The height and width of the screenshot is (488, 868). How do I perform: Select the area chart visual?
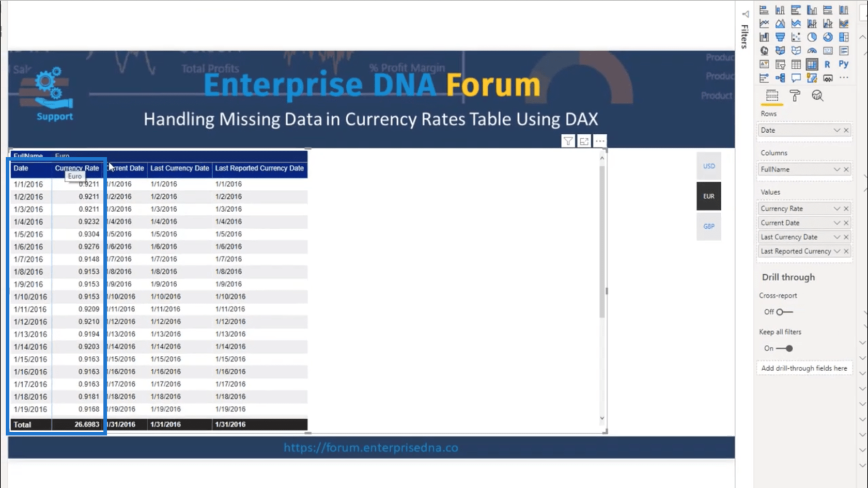click(780, 23)
